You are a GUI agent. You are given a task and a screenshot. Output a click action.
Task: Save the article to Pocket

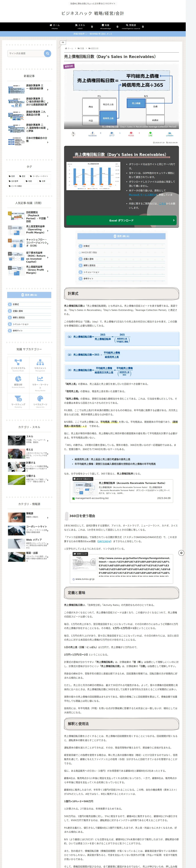pyautogui.click(x=131, y=134)
